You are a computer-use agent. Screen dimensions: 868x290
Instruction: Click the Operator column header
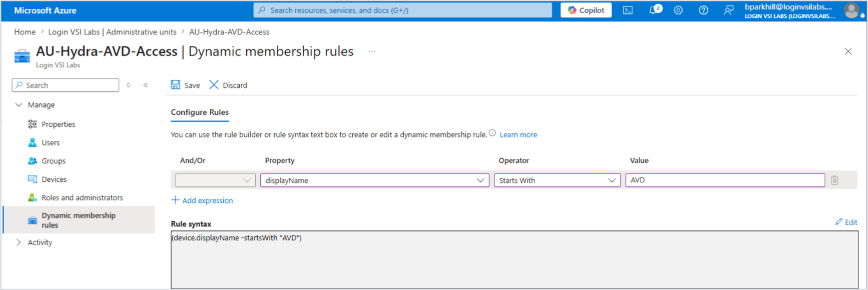coord(514,161)
